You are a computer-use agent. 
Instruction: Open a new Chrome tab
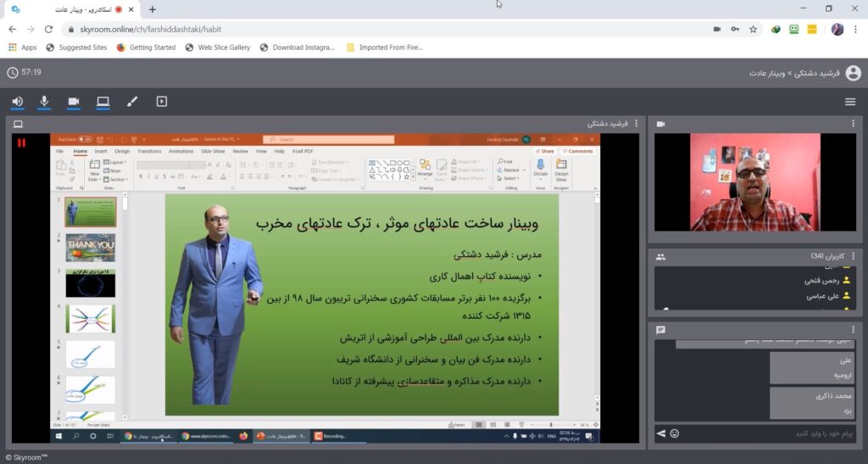point(153,9)
